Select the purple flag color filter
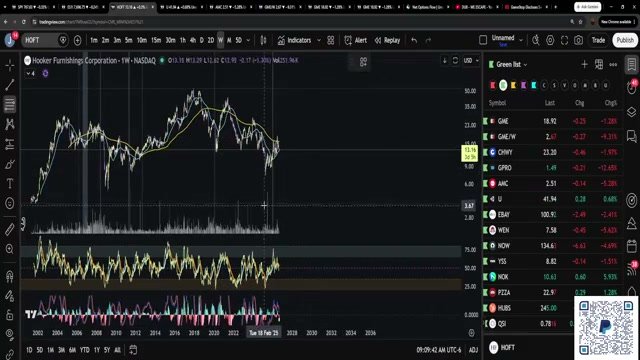This screenshot has height=360, width=640. (x=524, y=85)
